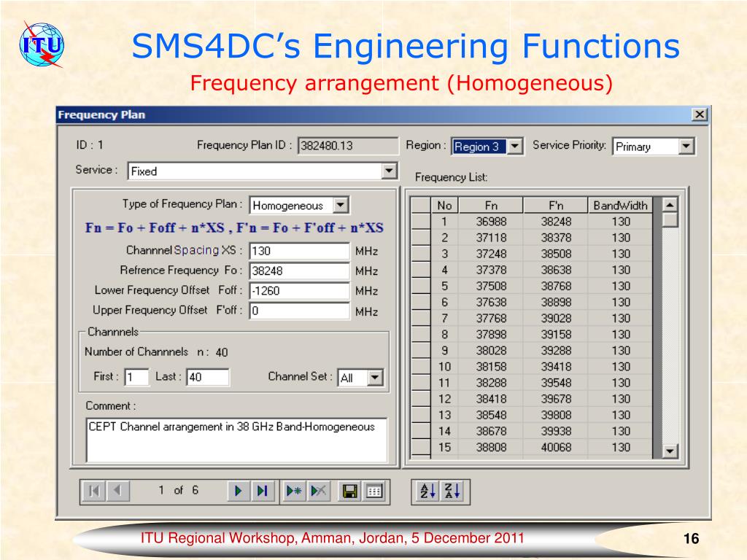Click BandWidth 130 in row 5

pos(621,286)
